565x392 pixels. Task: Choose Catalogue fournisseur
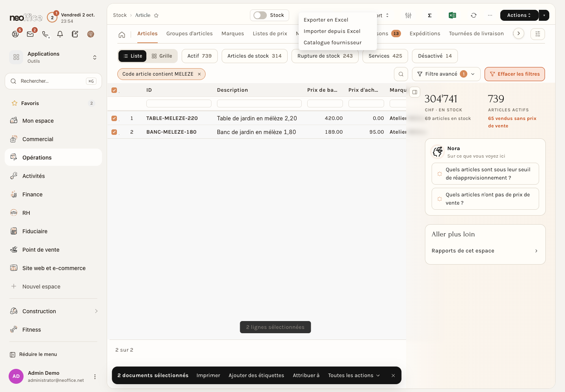pyautogui.click(x=333, y=43)
